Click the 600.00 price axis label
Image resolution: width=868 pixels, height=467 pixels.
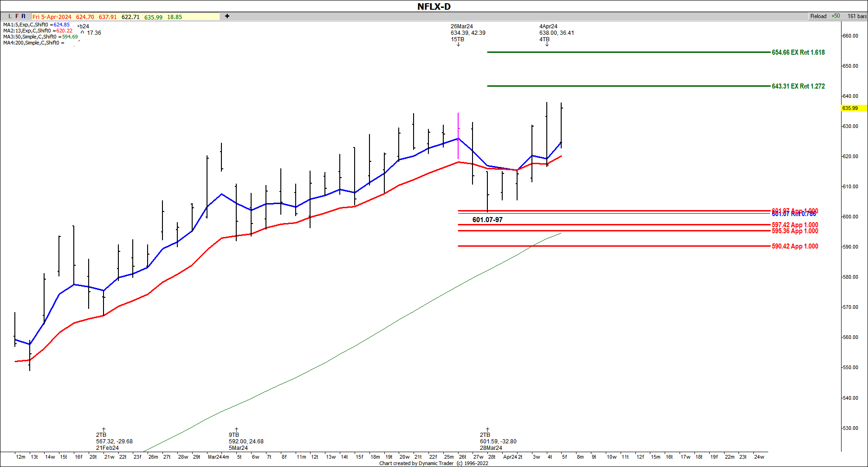pos(850,217)
